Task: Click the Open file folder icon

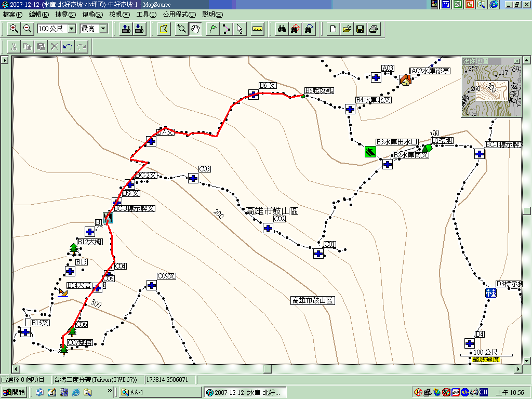Action: [x=347, y=29]
